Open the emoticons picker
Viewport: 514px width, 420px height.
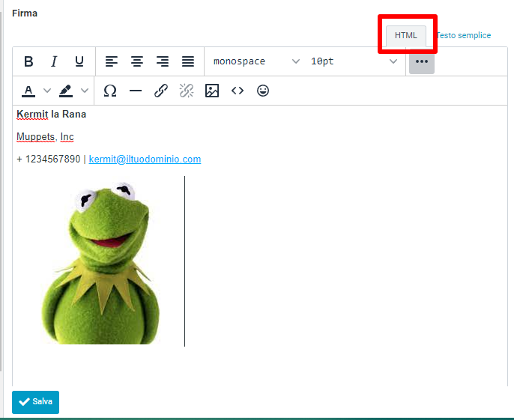click(263, 91)
